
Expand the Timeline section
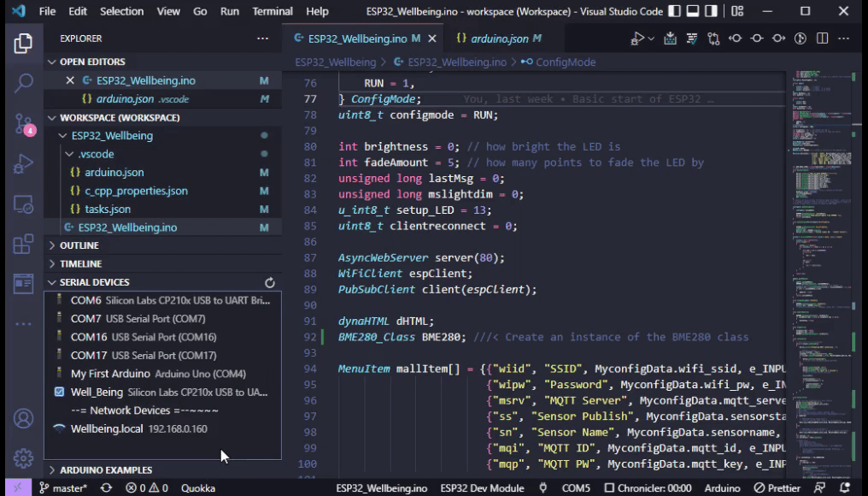tap(52, 263)
